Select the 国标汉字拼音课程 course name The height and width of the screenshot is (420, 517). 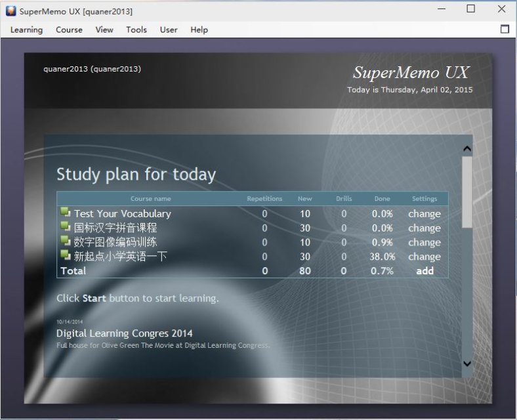(115, 228)
